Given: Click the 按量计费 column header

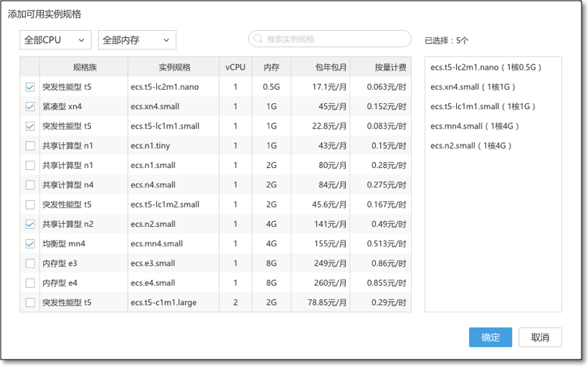Looking at the screenshot, I should (x=389, y=67).
